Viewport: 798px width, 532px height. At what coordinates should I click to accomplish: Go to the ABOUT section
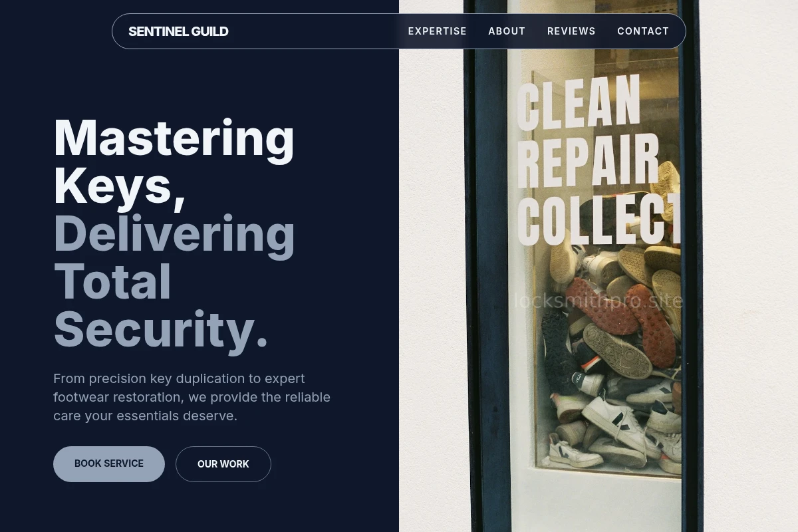[x=507, y=31]
